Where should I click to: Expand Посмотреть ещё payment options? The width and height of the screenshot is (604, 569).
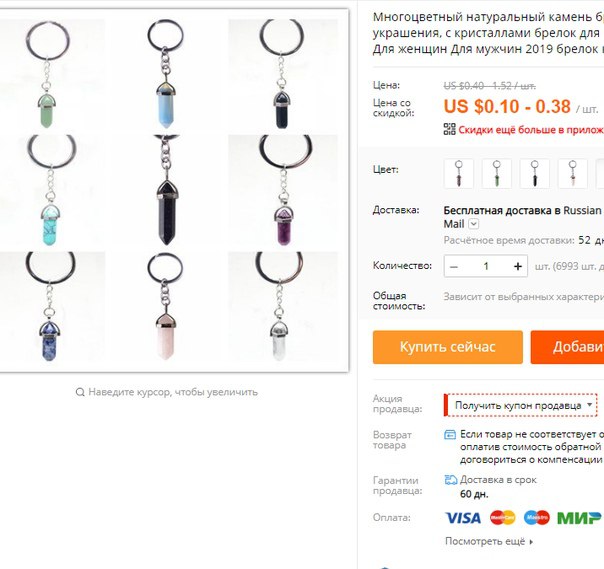489,542
